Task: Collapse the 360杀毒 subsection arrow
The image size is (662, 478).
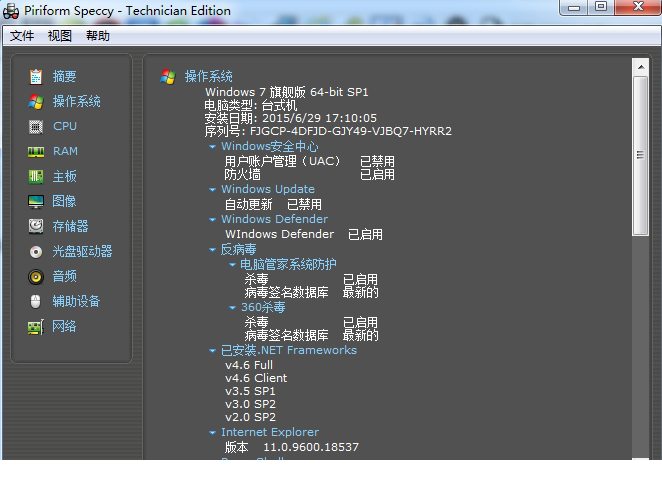Action: coord(232,307)
